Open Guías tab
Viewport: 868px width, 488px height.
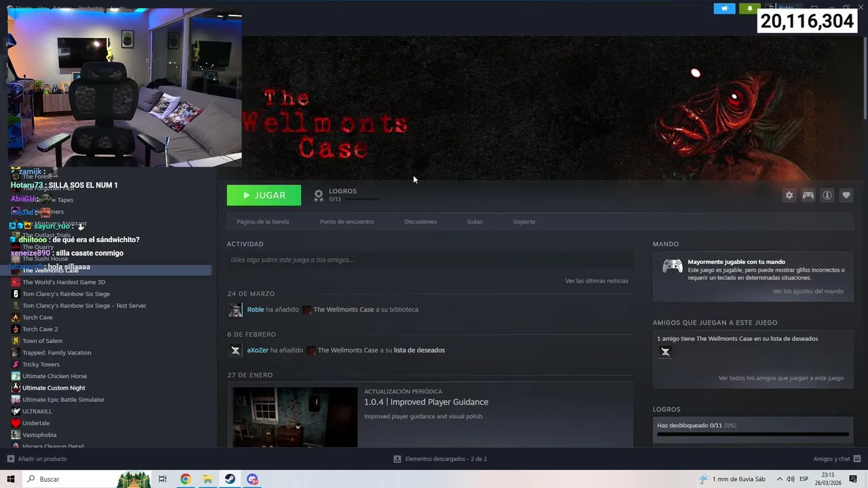475,222
